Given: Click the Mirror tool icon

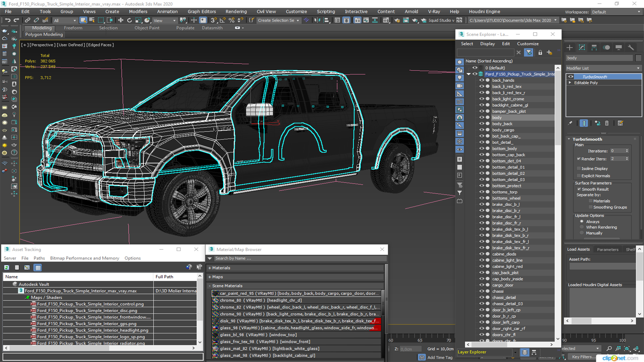Looking at the screenshot, I should 317,20.
